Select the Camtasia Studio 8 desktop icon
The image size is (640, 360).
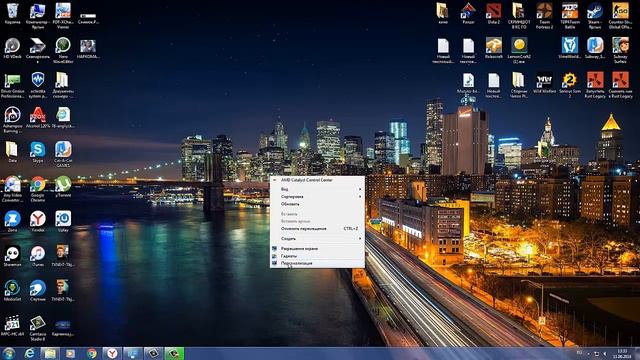tap(38, 328)
